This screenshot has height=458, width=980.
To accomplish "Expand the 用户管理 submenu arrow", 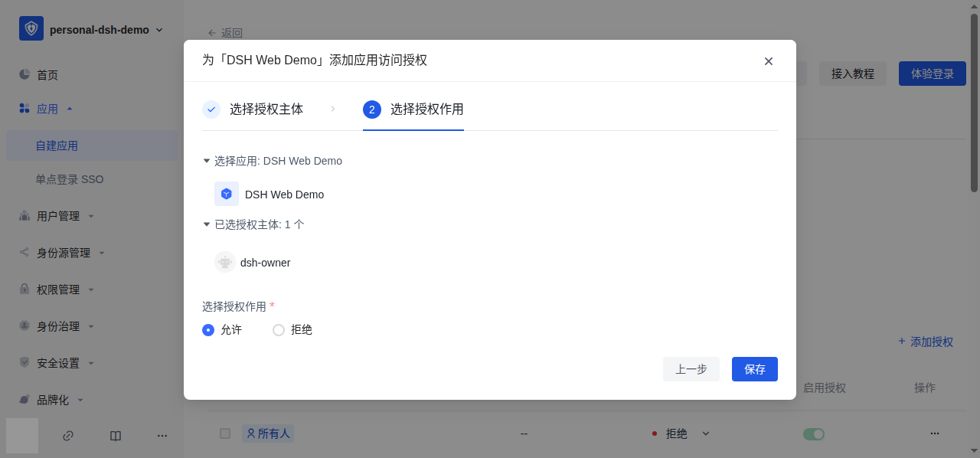I will coord(91,216).
